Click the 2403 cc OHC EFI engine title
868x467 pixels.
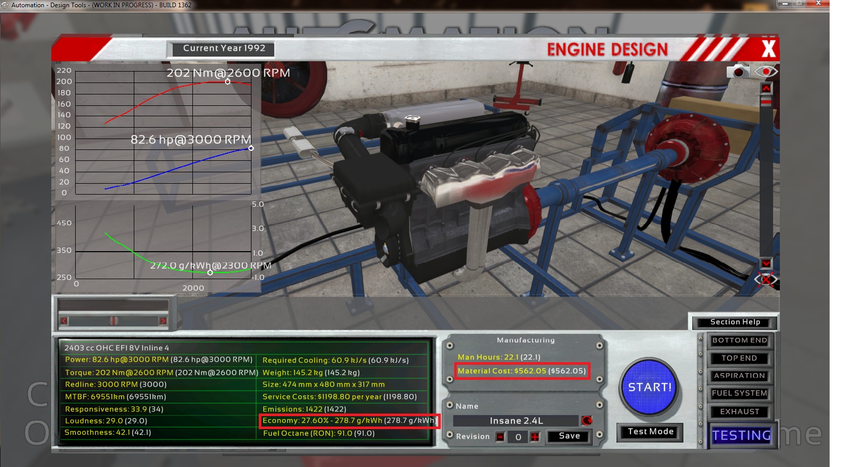point(117,348)
